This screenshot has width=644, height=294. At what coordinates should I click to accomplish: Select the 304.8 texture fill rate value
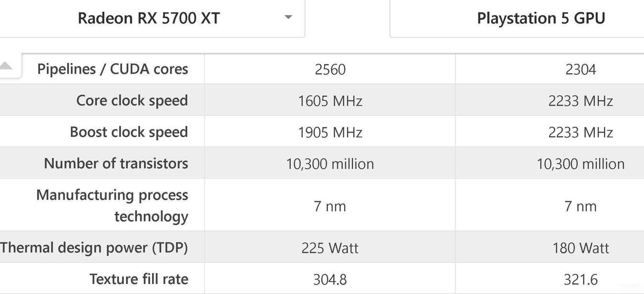(x=330, y=280)
